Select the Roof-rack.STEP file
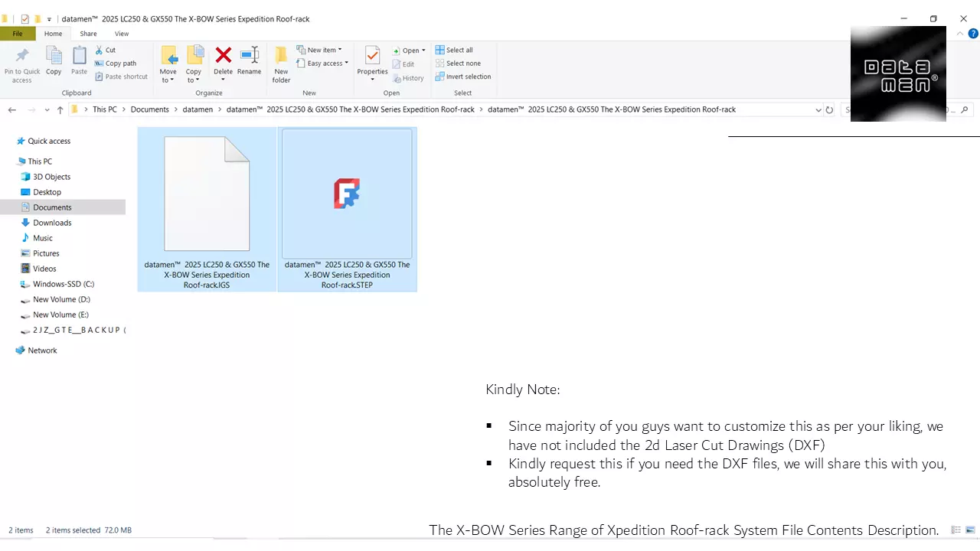 click(347, 209)
